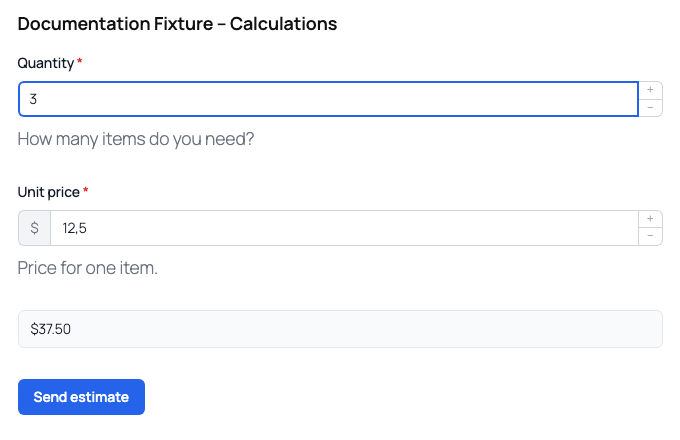Decrement Unit price using minus icon
This screenshot has height=440, width=680.
[650, 236]
